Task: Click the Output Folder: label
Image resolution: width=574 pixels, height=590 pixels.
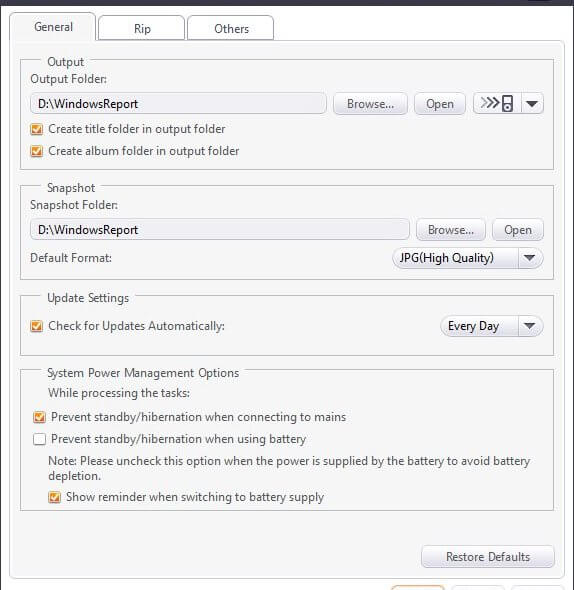Action: coord(69,79)
